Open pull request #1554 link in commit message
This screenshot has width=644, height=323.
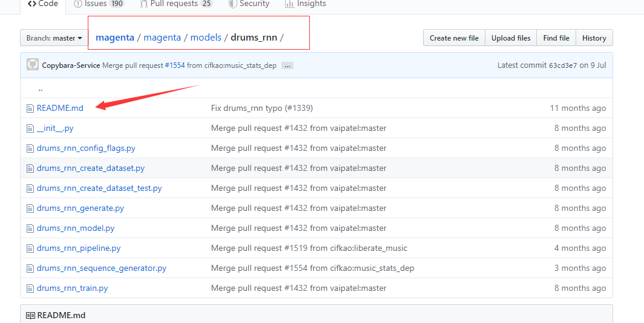pos(174,65)
